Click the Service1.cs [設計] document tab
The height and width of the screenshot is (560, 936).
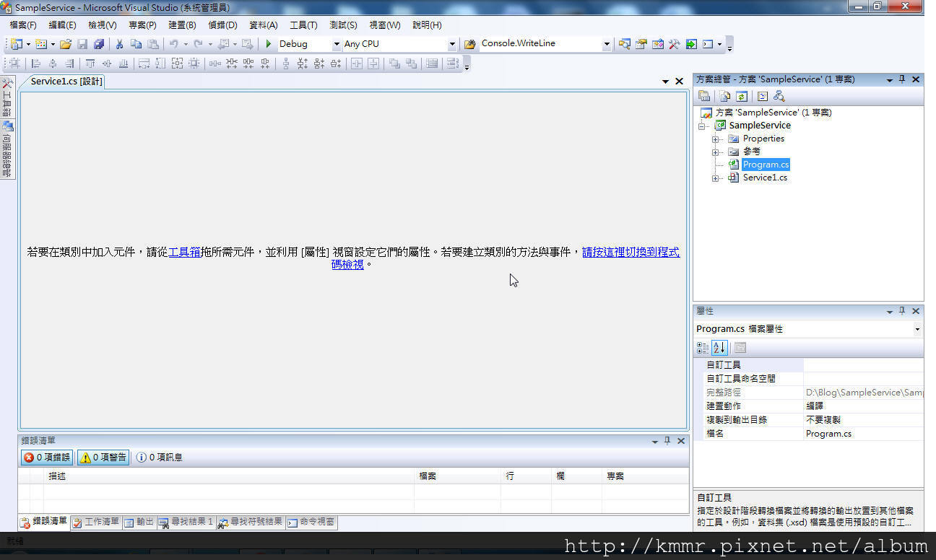pos(66,82)
